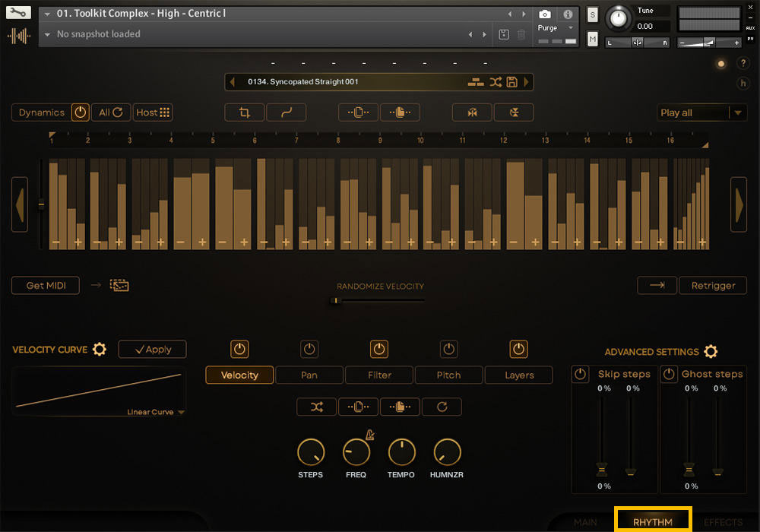Save the rhythm preset via floppy icon
The height and width of the screenshot is (532, 760).
pyautogui.click(x=512, y=82)
